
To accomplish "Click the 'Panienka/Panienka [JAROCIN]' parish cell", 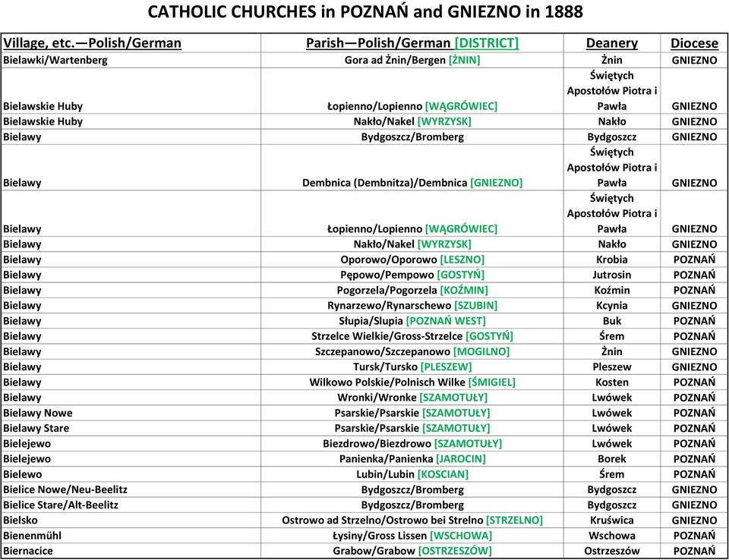I will pos(412,458).
